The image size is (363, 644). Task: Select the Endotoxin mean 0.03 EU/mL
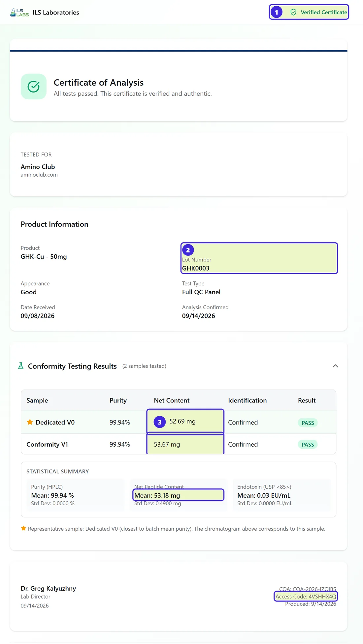(x=264, y=495)
